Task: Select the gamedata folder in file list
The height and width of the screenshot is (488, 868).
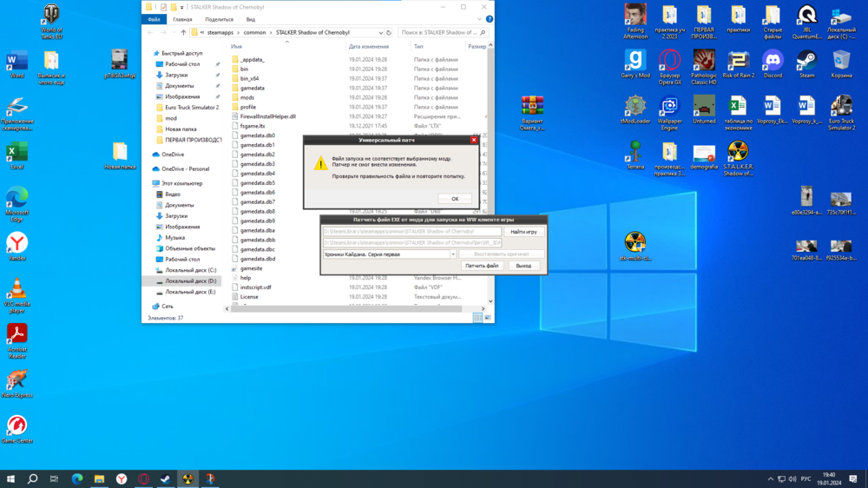Action: (x=252, y=88)
